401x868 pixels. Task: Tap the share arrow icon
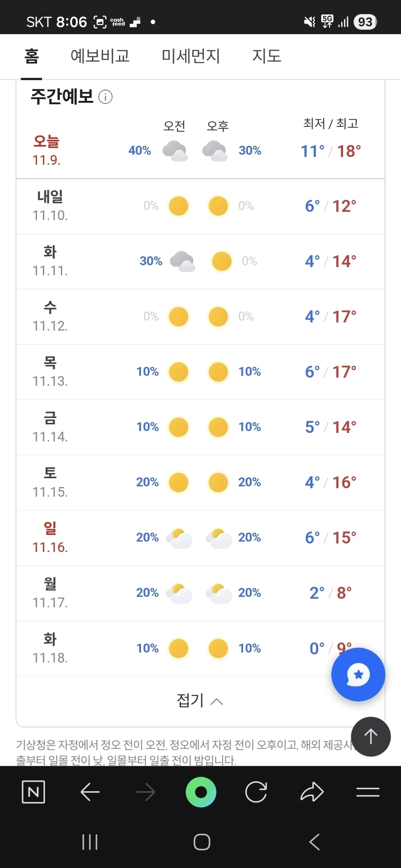point(312,792)
